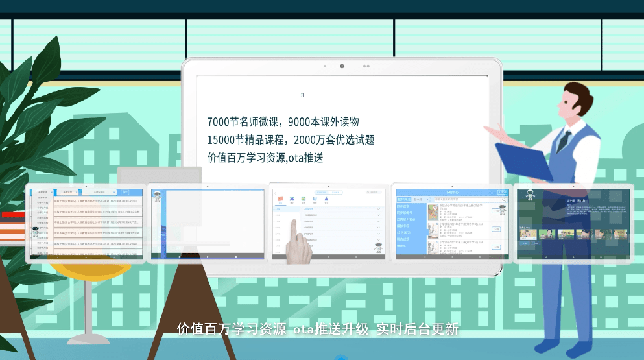Tap Android back button in fifth tablet
The width and height of the screenshot is (644, 360).
tap(546, 258)
